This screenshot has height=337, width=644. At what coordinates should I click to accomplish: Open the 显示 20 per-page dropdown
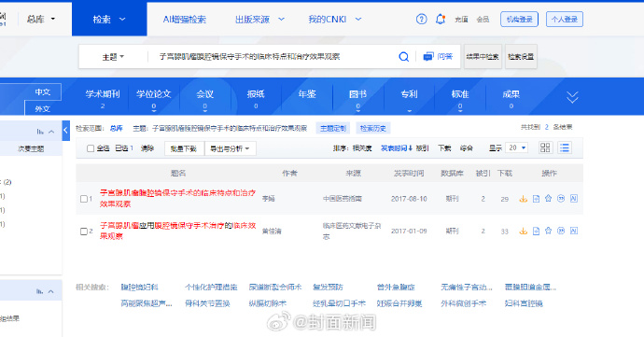point(517,147)
